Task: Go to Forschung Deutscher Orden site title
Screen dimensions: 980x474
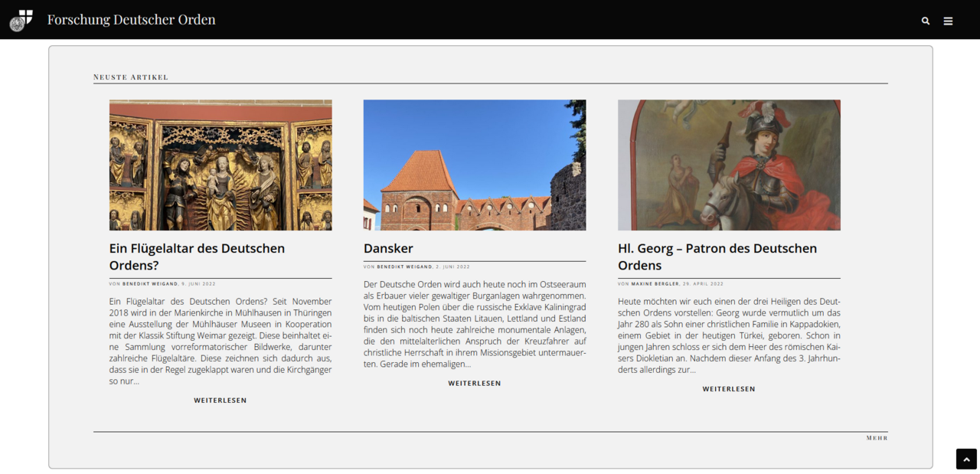Action: (x=131, y=20)
